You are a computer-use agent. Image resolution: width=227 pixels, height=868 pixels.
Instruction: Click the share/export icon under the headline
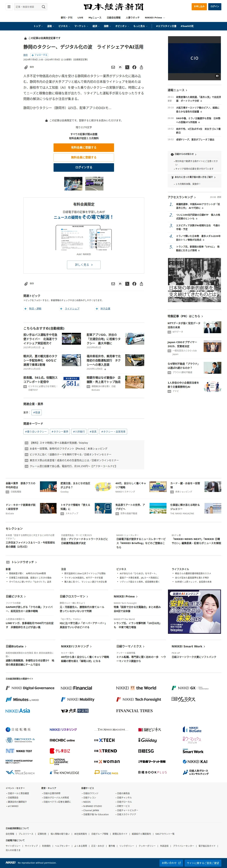coord(141,67)
